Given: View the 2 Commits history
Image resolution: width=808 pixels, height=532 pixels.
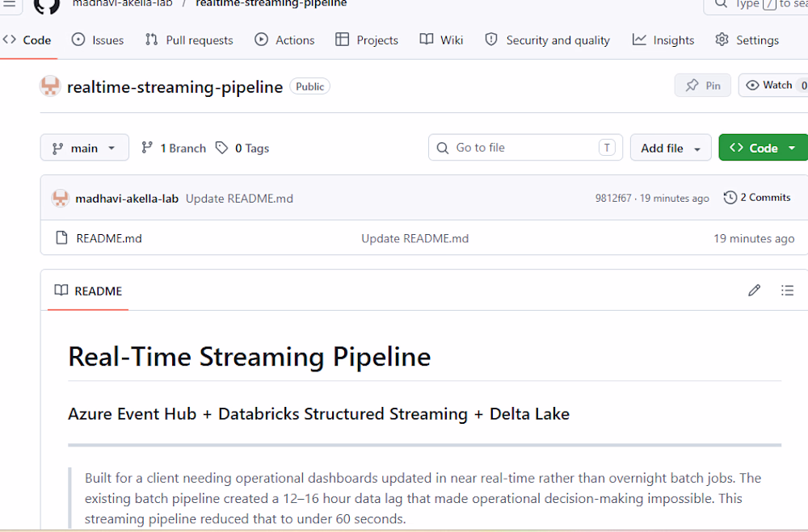Looking at the screenshot, I should tap(757, 198).
